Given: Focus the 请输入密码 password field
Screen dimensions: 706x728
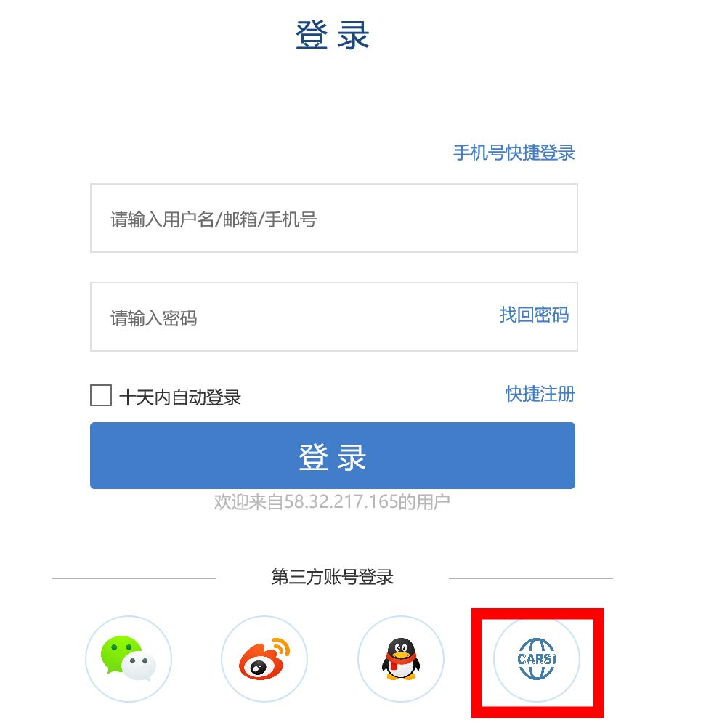Looking at the screenshot, I should coord(333,317).
